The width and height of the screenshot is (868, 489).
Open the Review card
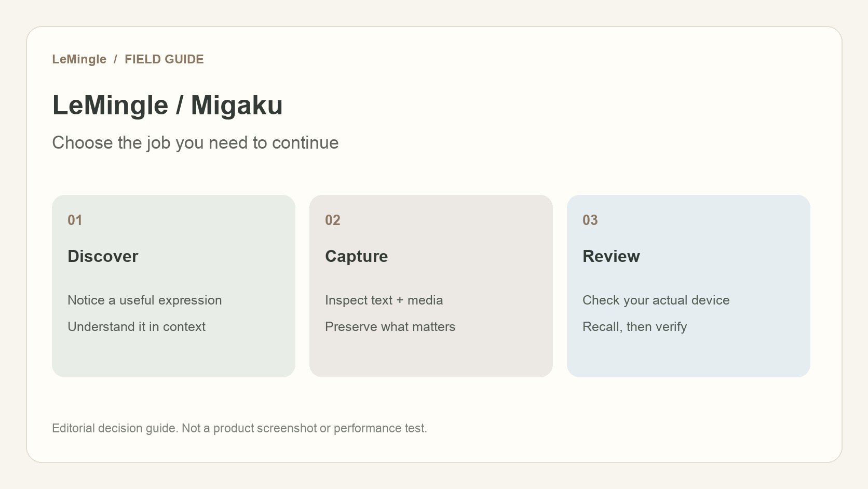[x=688, y=286]
